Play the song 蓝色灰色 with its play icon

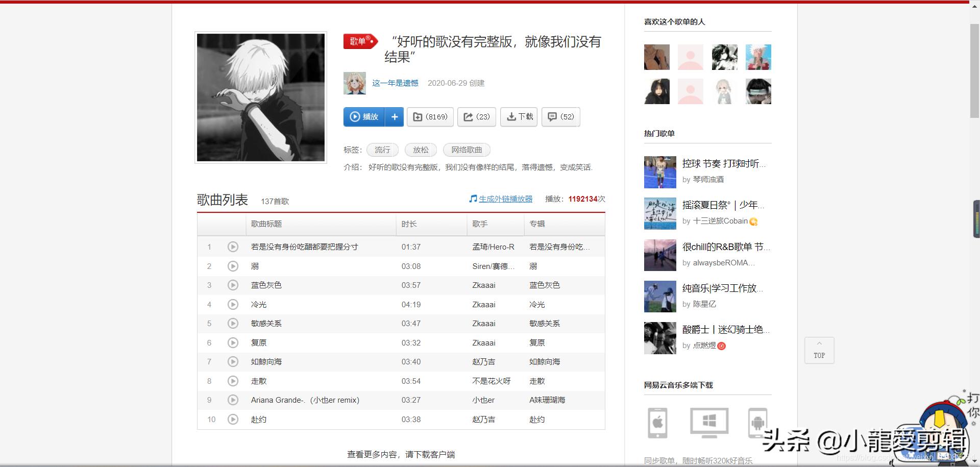tap(233, 285)
